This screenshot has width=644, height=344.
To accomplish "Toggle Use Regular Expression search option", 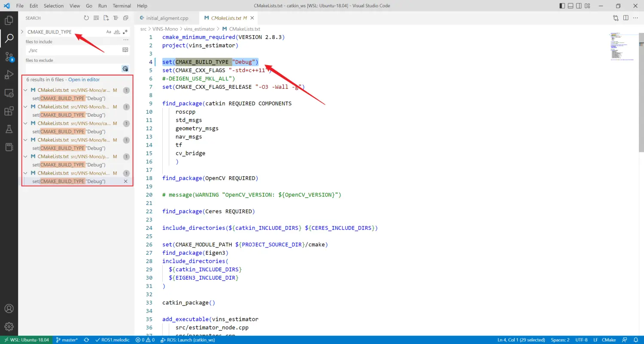I will coord(125,32).
